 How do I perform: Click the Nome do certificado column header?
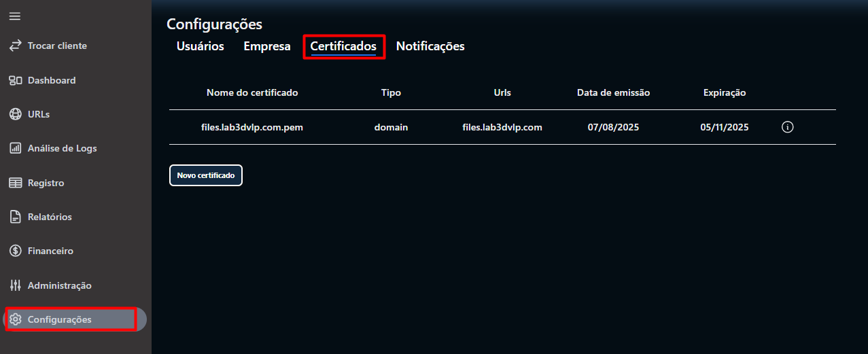[252, 92]
